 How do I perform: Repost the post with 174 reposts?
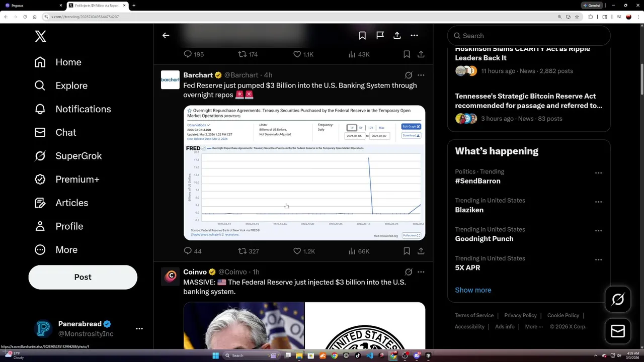pos(248,54)
